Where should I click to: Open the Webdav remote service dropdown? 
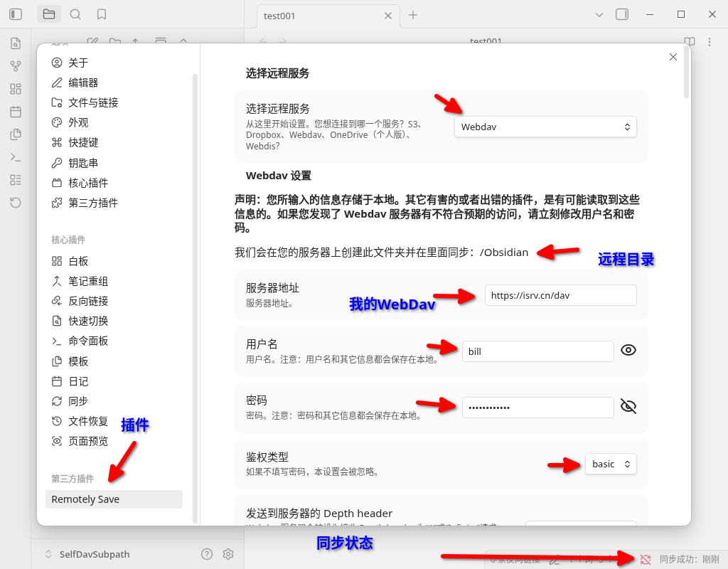545,127
